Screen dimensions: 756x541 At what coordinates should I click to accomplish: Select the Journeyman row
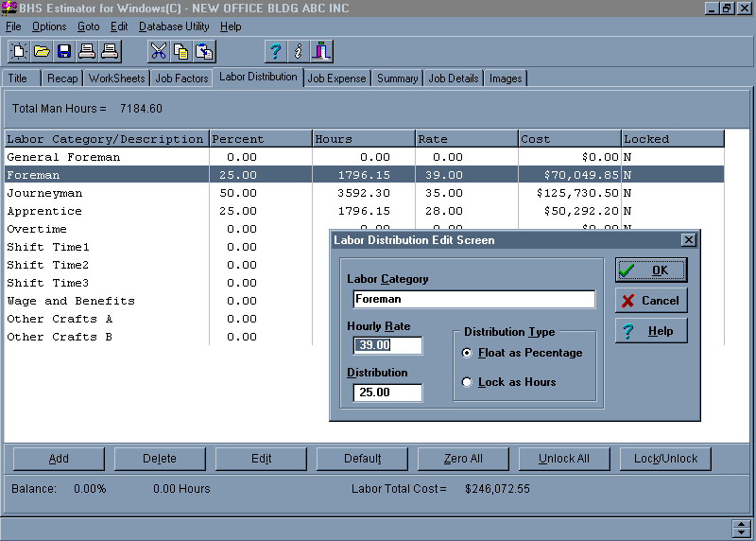coord(364,193)
